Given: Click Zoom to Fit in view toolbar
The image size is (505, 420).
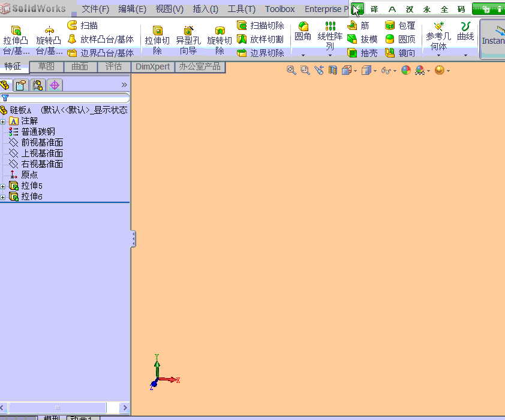Looking at the screenshot, I should pos(291,70).
